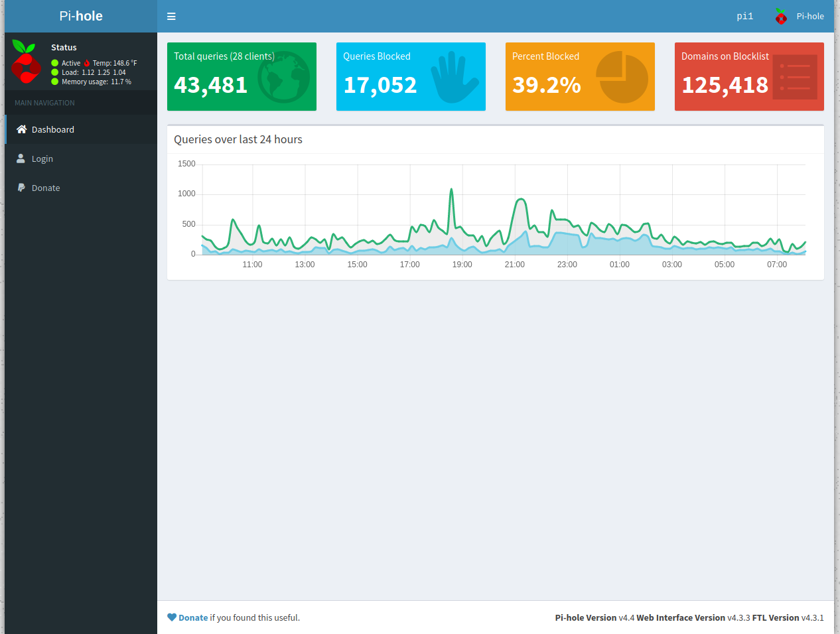This screenshot has width=840, height=634.
Task: Click the Pi-hole title in header
Action: coord(81,16)
